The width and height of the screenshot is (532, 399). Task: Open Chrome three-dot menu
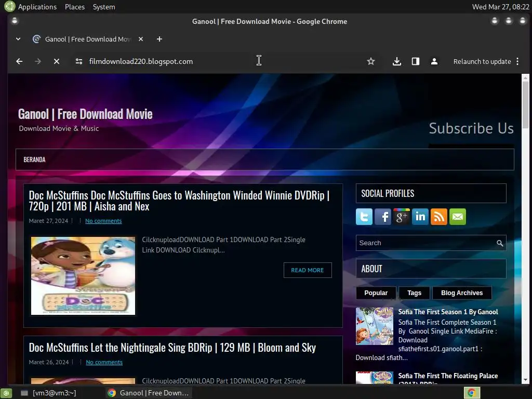click(x=517, y=61)
